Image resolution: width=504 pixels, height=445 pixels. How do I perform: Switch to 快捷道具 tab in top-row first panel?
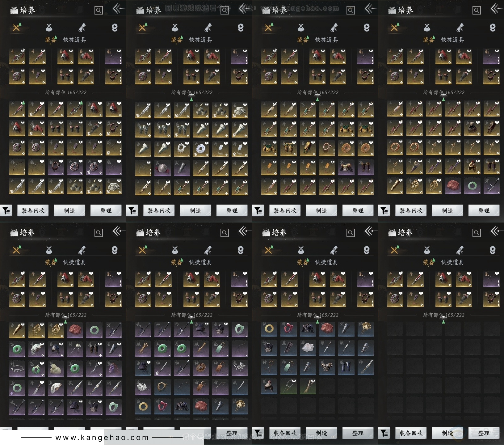[74, 40]
